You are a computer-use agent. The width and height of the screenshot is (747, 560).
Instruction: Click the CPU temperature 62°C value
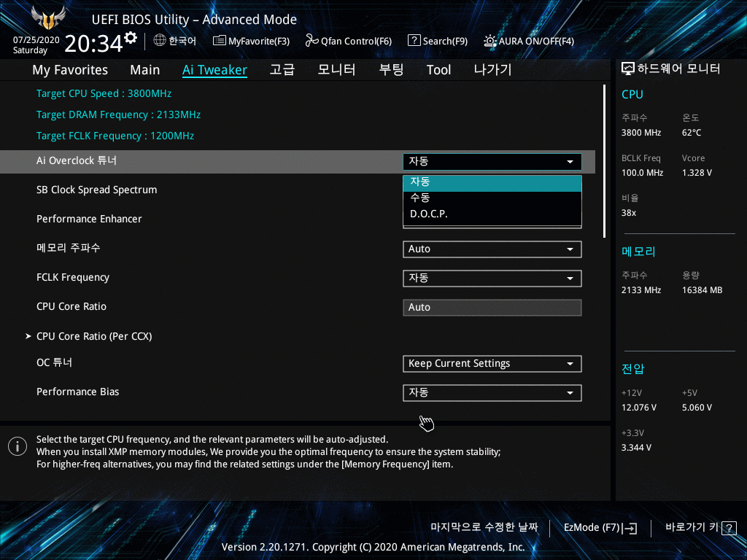(x=692, y=133)
